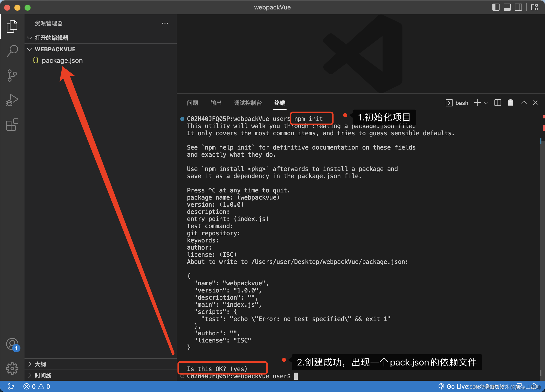Click the webpackVue window title
545x392 pixels.
click(272, 7)
